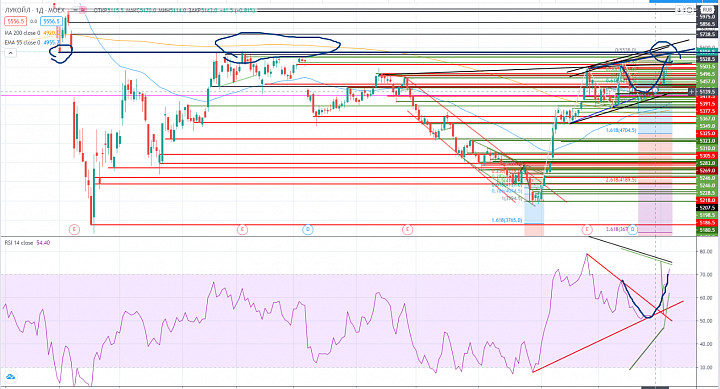Click the dark green price label 5283.0
This screenshot has height=389, width=720.
tap(707, 163)
